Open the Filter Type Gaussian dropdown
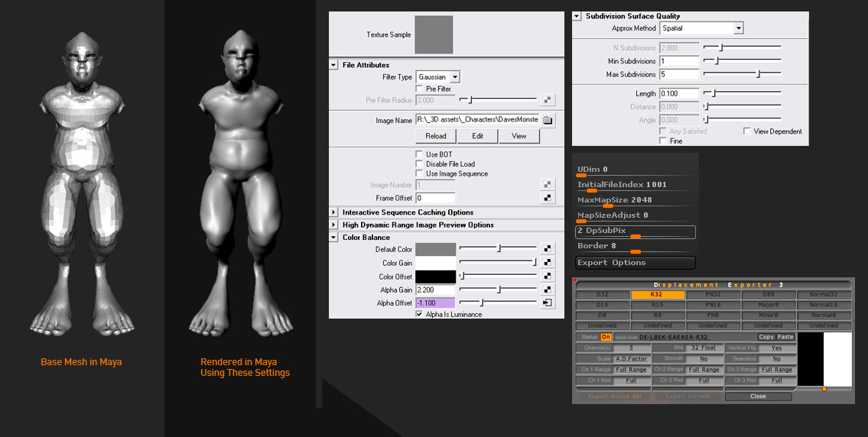The width and height of the screenshot is (868, 437). click(438, 77)
